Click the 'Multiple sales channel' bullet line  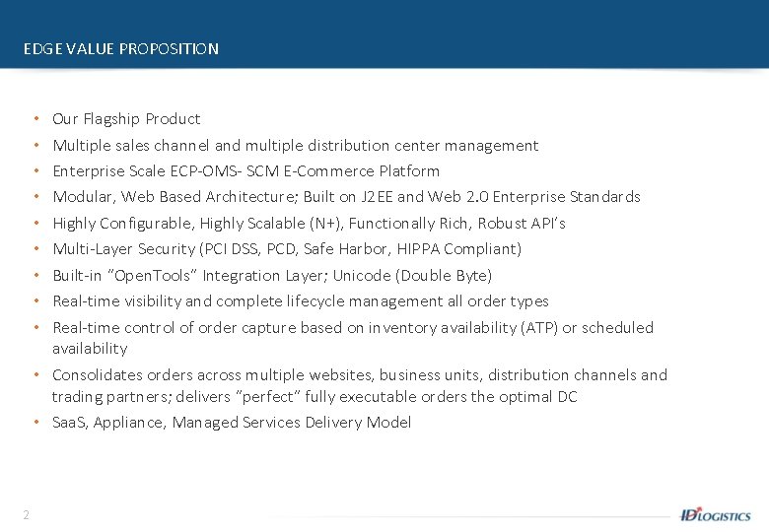coord(295,146)
